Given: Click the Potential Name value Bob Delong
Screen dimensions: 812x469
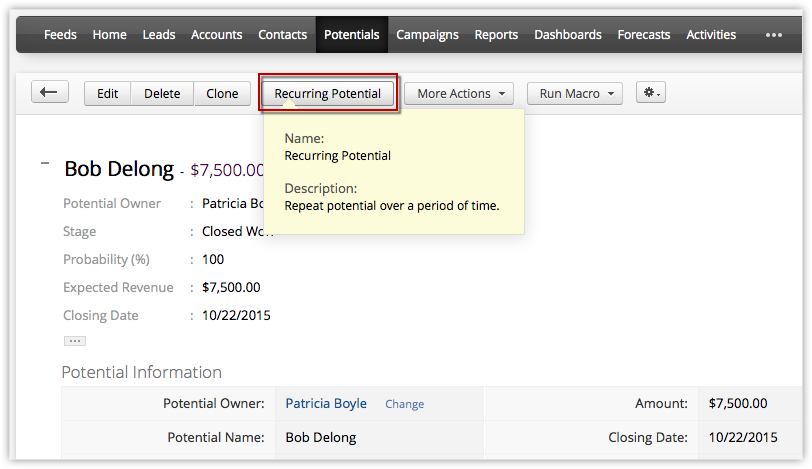Looking at the screenshot, I should (x=320, y=437).
